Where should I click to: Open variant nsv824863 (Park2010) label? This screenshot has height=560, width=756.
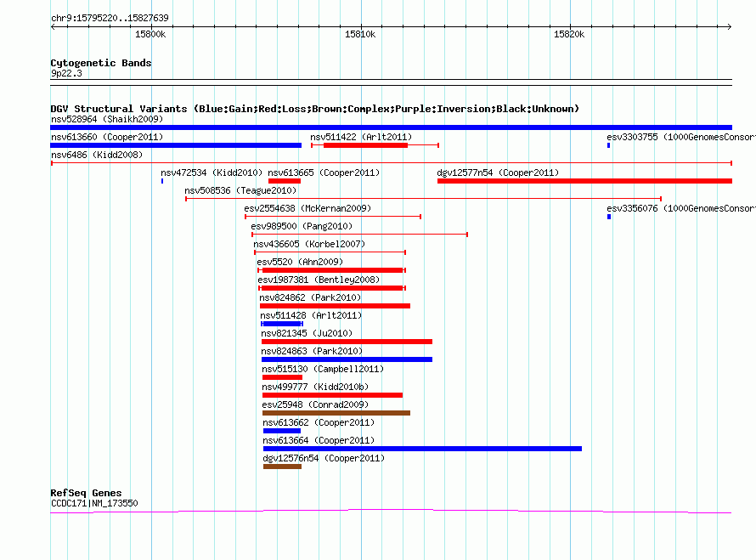click(x=312, y=351)
